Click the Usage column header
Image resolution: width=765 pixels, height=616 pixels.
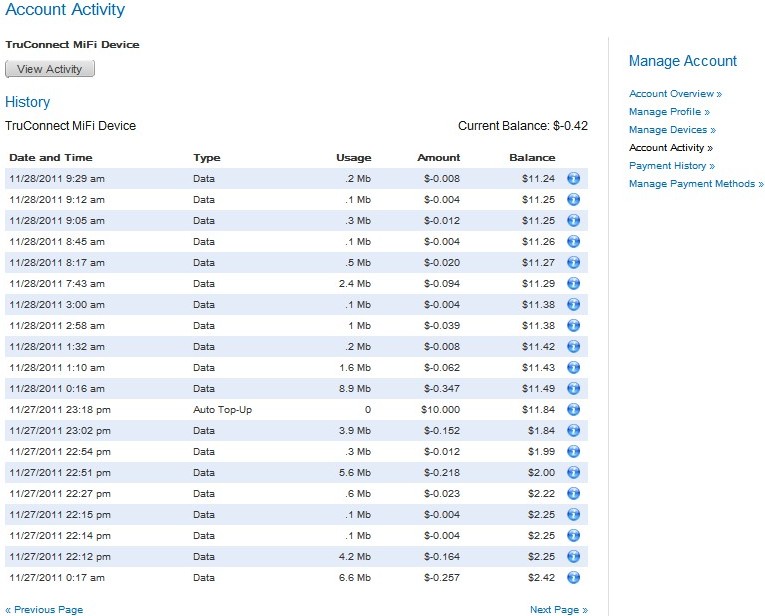pos(354,158)
